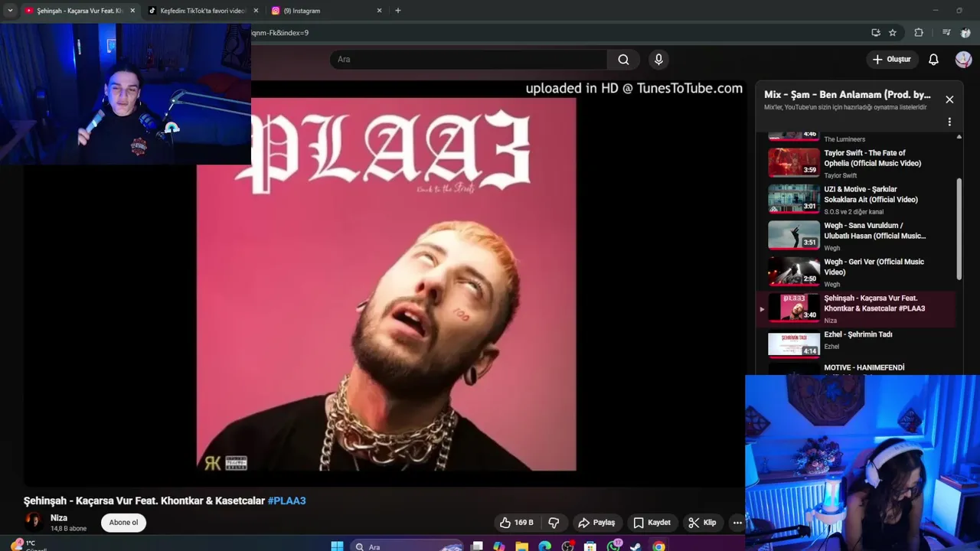This screenshot has width=980, height=551.
Task: Play Wegh Sana Vuruldum thumbnail
Action: coord(794,236)
